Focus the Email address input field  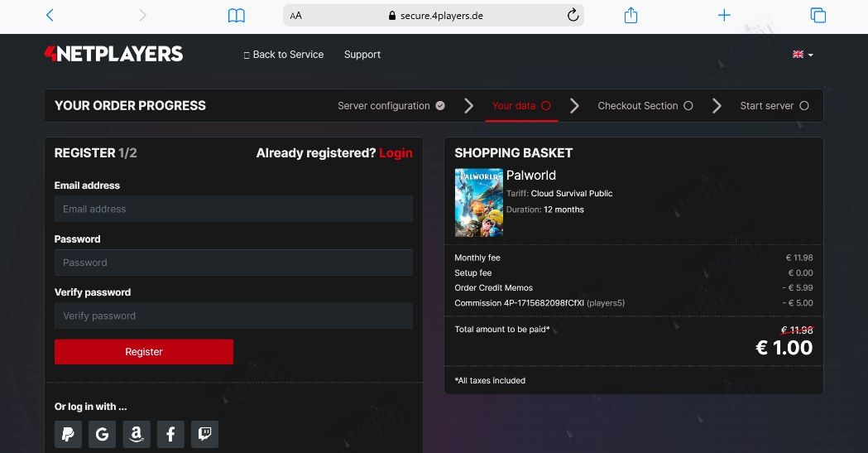click(233, 209)
